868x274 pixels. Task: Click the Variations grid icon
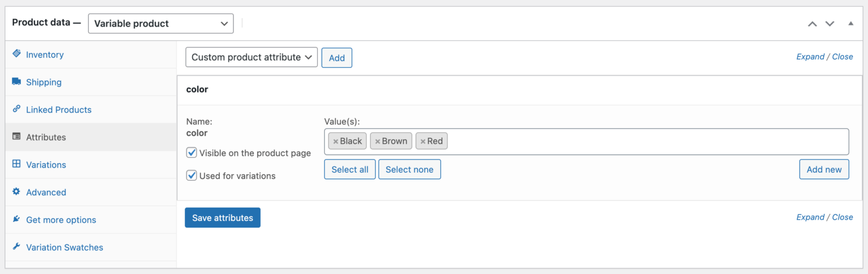tap(16, 164)
